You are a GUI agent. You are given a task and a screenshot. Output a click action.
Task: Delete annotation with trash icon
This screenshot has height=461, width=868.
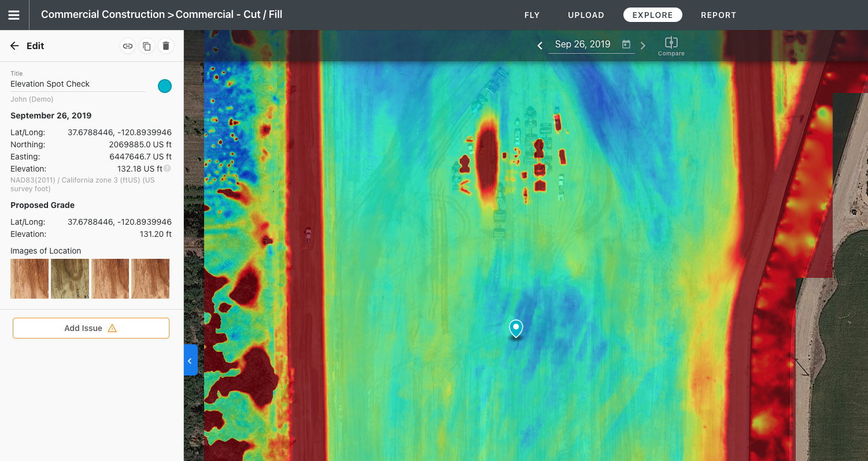coord(166,46)
